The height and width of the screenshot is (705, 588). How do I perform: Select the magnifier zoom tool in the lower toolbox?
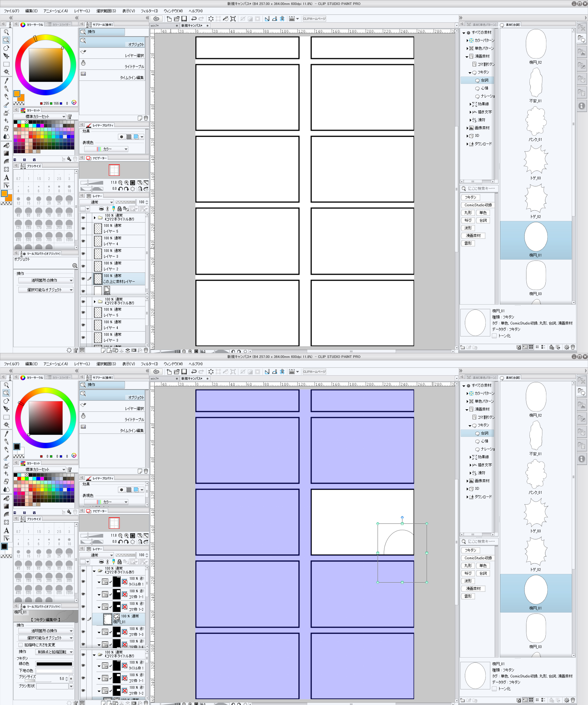[x=6, y=385]
